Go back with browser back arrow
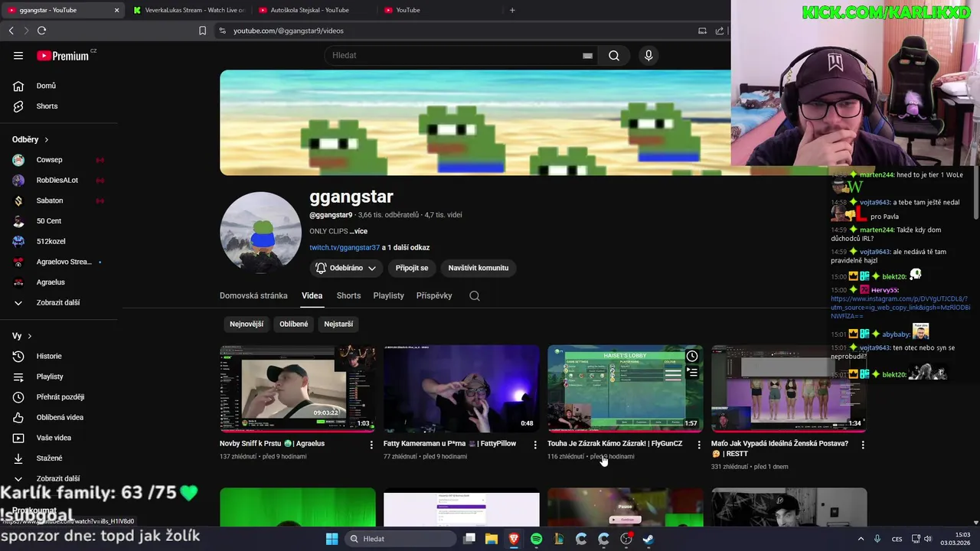Viewport: 980px width, 551px height. coord(11,31)
